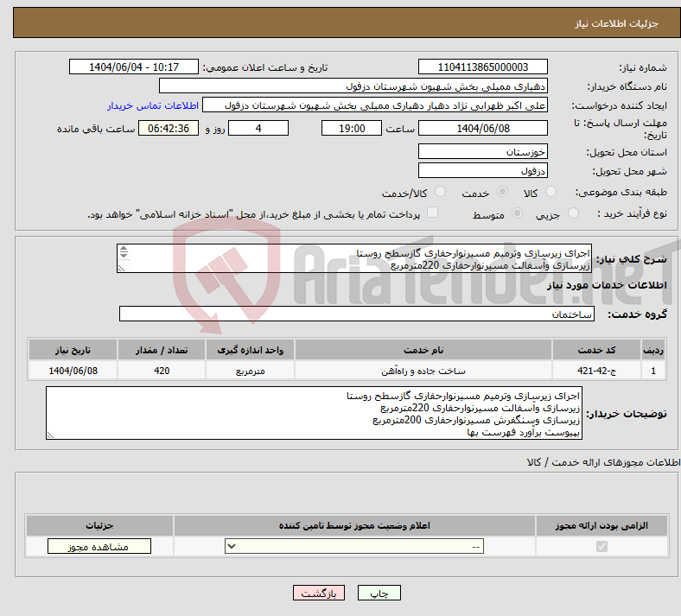Click the تعداد / مقدار column header

162,350
